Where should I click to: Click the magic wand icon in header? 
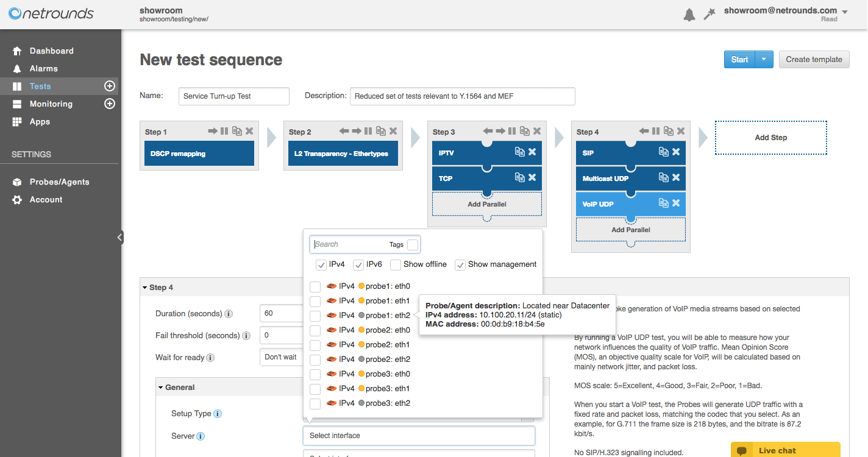(x=709, y=15)
